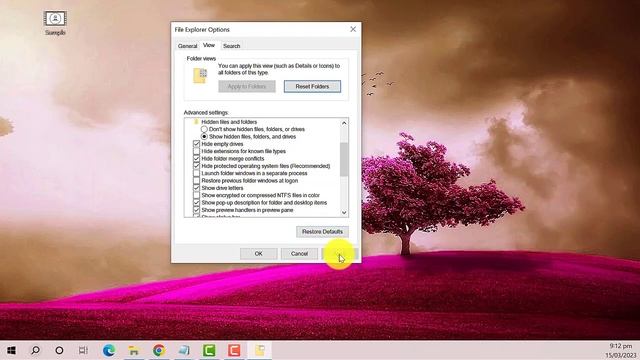Click Advanced settings scrollbar up arrow
Image resolution: width=640 pixels, height=360 pixels.
click(x=344, y=123)
